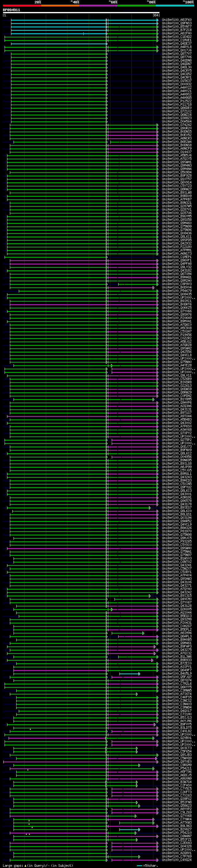Open hit UniRef100_Q9FNS3

177,23
